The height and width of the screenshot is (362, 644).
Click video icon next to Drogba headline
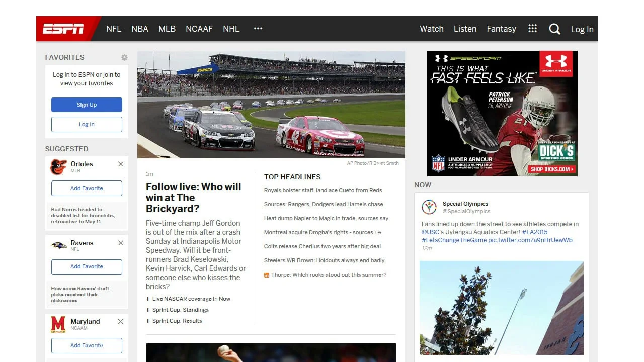(378, 232)
